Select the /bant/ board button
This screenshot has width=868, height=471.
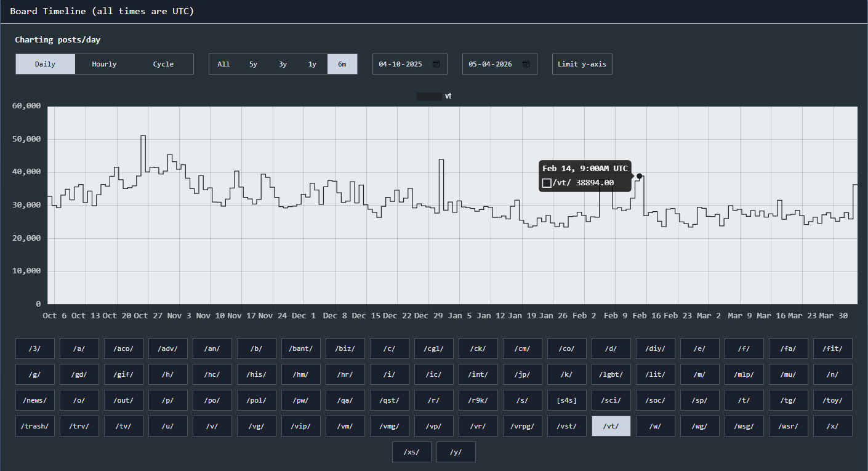[x=301, y=348]
